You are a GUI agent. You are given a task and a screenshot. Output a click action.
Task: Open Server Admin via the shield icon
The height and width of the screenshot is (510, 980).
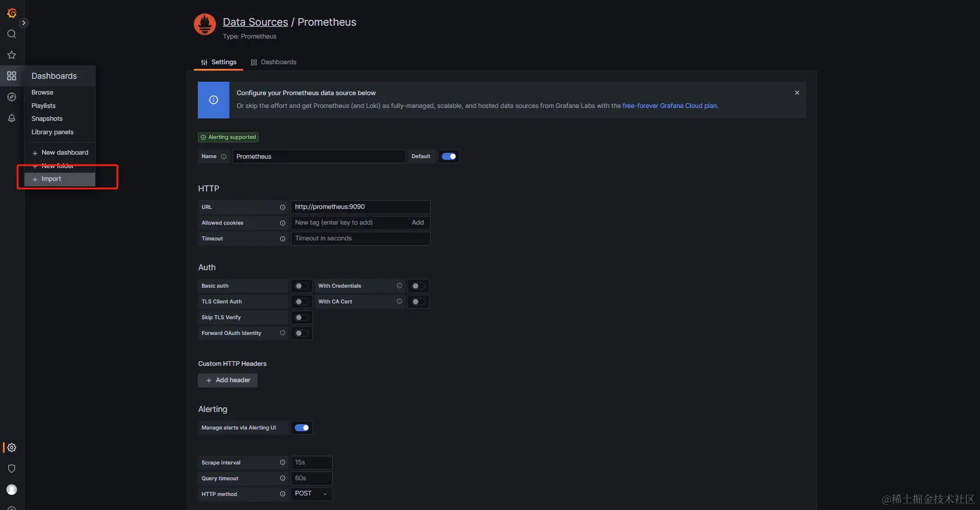pos(12,469)
